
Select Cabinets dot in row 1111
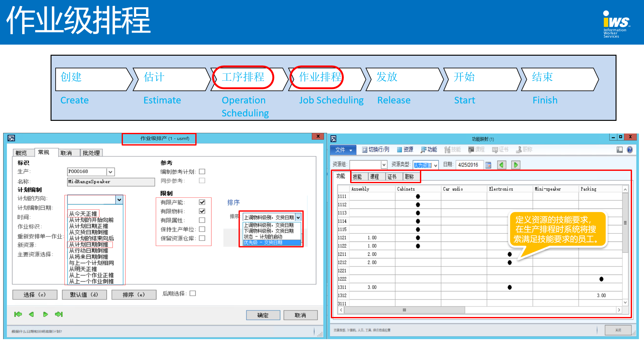coord(418,196)
